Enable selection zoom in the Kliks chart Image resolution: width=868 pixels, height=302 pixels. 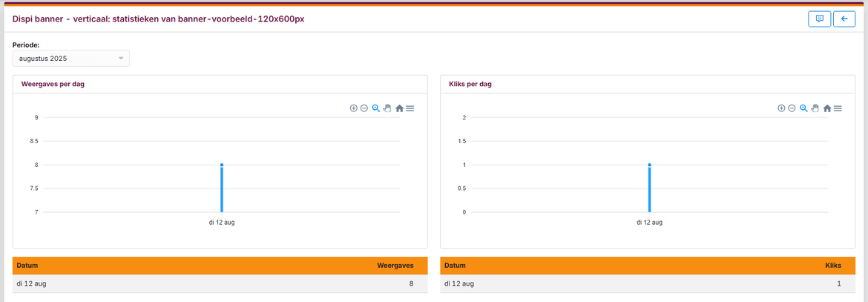(x=803, y=108)
